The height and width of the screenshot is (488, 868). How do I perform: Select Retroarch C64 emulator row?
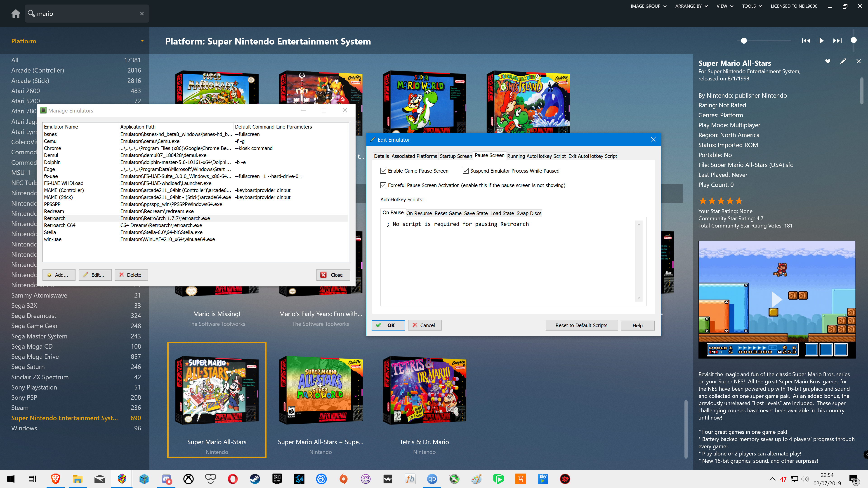195,225
